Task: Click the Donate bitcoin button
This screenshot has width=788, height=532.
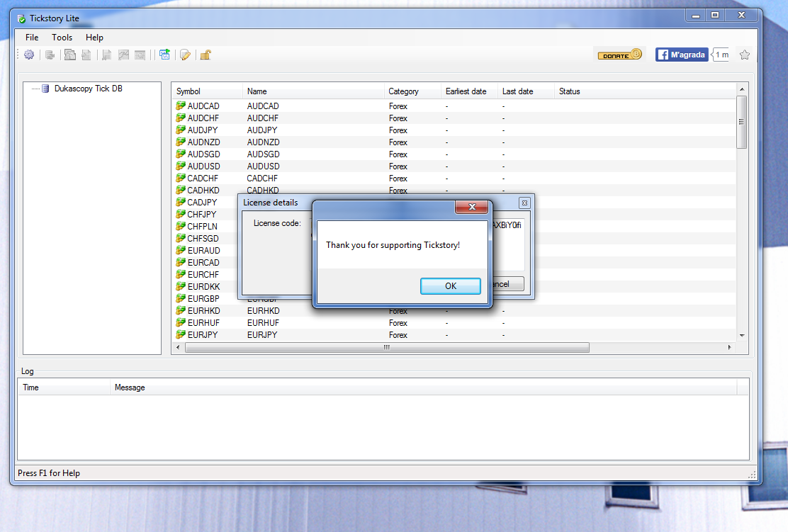Action: pyautogui.click(x=619, y=55)
